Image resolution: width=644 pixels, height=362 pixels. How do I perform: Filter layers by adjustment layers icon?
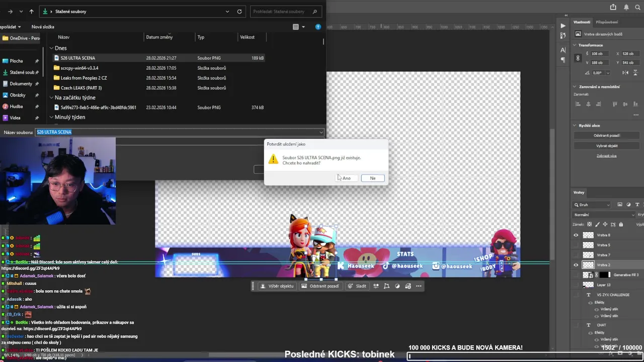click(x=628, y=205)
